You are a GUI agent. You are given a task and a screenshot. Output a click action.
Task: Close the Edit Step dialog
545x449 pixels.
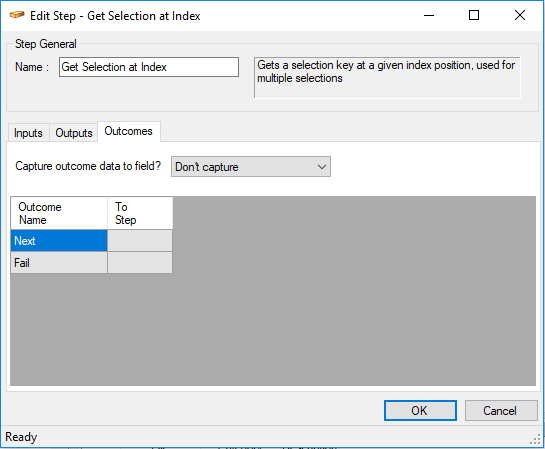point(520,16)
